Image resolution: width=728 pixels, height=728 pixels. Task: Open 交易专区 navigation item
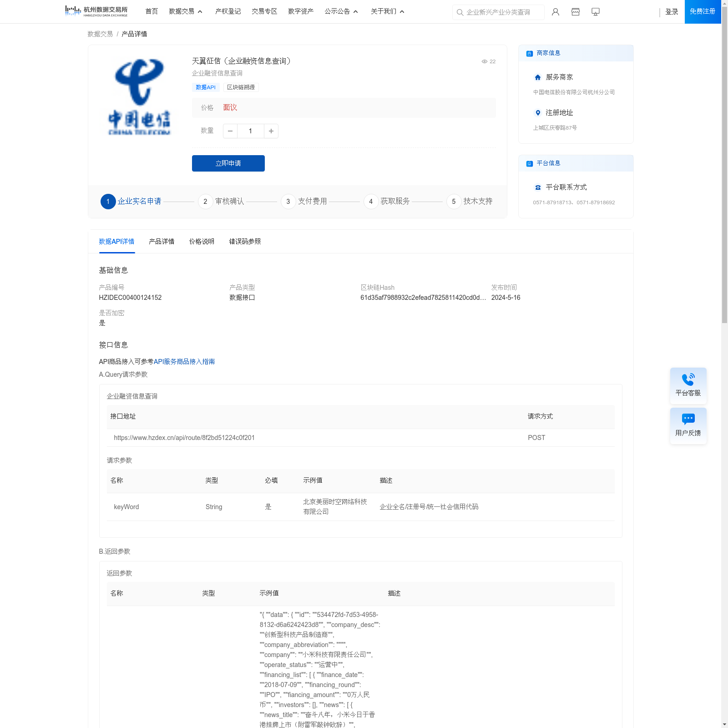point(264,11)
